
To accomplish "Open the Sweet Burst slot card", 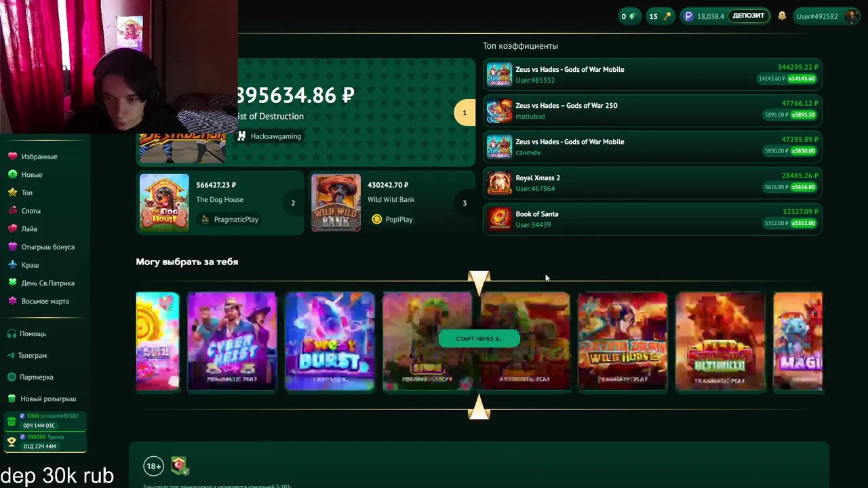I will (330, 342).
